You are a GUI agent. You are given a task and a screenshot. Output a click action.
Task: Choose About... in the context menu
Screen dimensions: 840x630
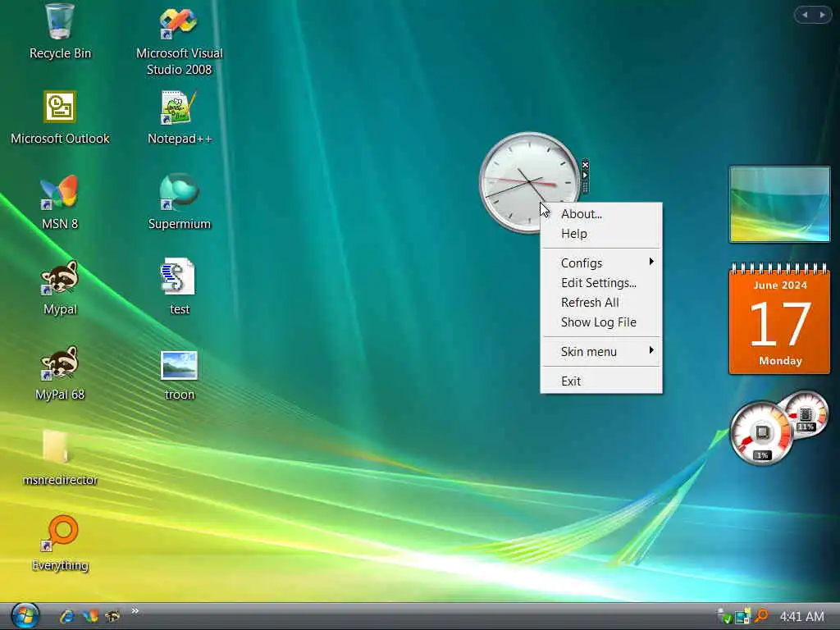click(601, 214)
